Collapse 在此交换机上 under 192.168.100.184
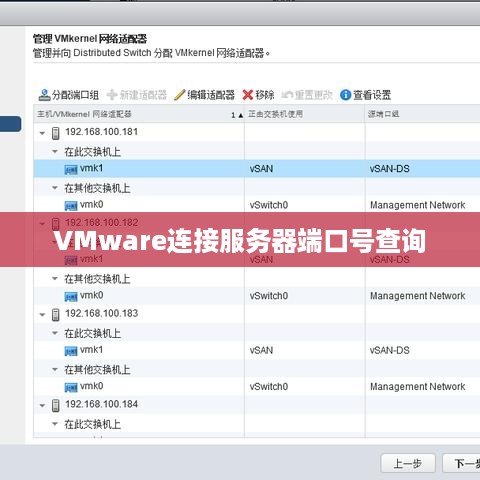 click(55, 424)
